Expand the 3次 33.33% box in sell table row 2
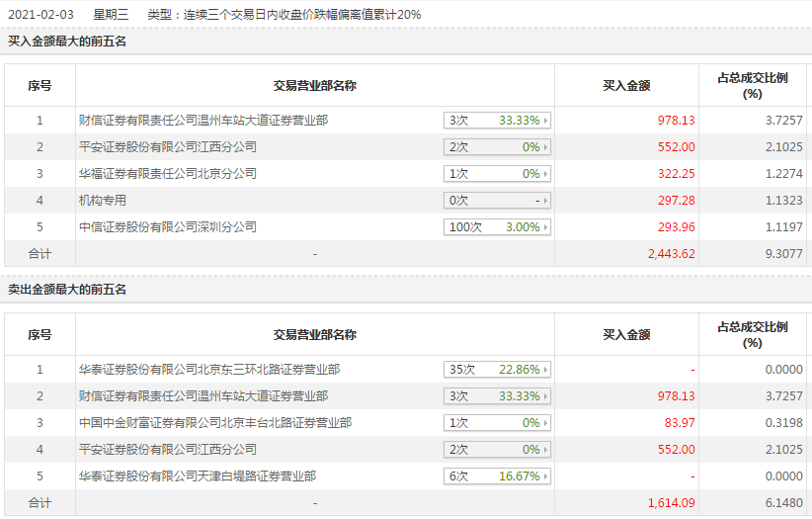The image size is (812, 519). [497, 396]
